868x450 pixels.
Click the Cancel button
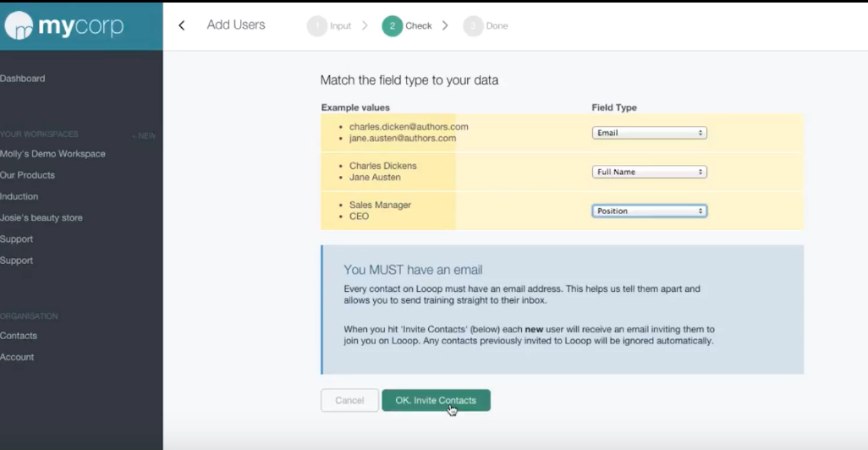tap(349, 400)
